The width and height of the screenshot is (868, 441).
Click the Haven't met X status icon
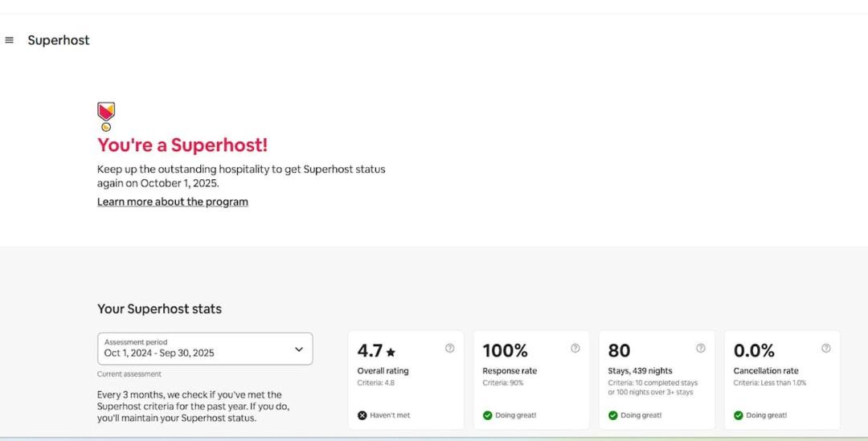(362, 415)
